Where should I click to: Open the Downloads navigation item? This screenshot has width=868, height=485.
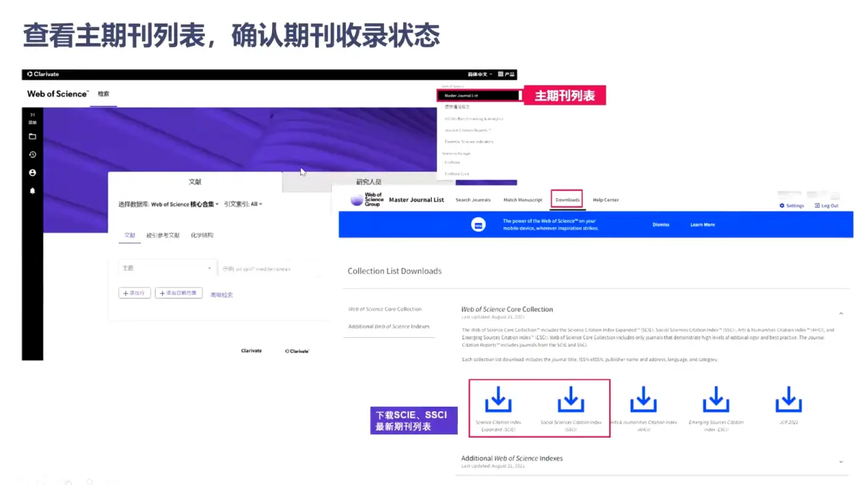(x=567, y=200)
